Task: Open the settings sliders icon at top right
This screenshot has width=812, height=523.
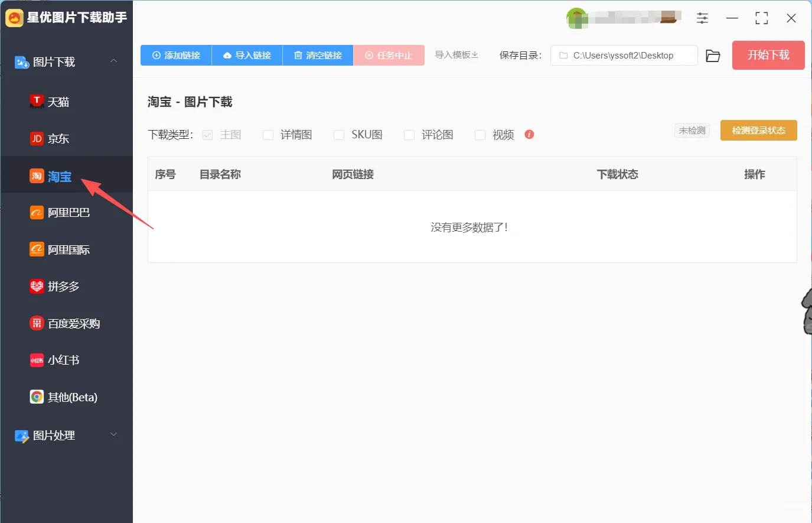Action: [702, 18]
